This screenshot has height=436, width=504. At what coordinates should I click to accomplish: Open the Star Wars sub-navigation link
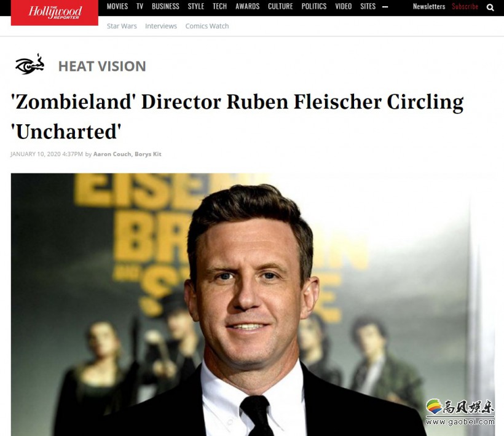tap(122, 26)
